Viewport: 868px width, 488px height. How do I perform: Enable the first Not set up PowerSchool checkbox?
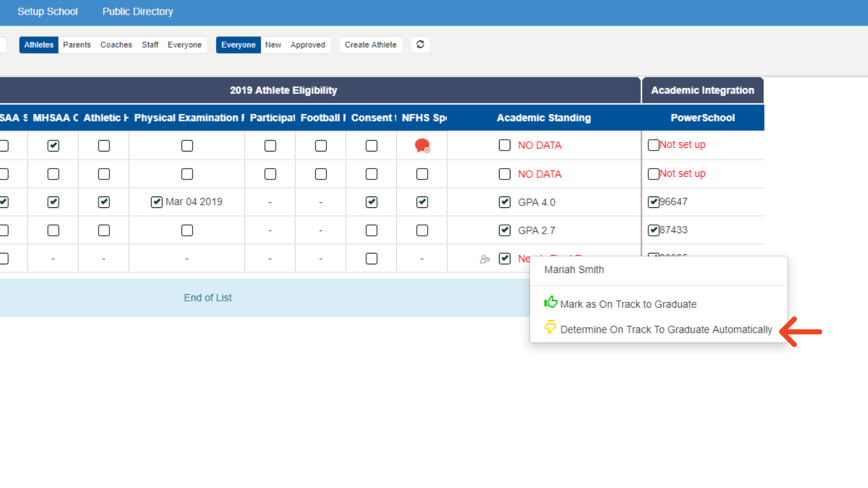click(653, 145)
